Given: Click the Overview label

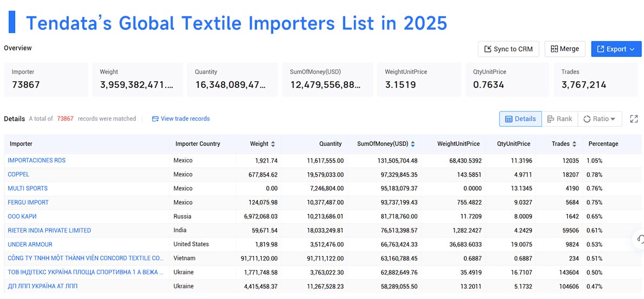Looking at the screenshot, I should coord(18,48).
